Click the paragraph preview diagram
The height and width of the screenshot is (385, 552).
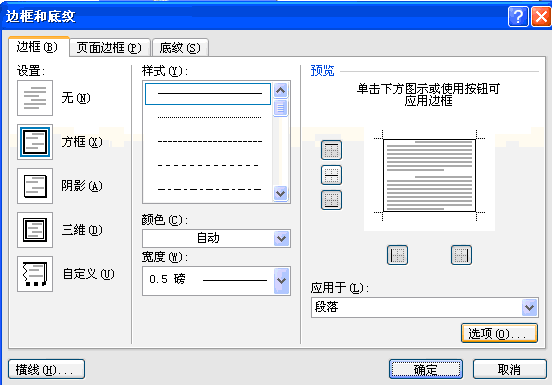429,176
